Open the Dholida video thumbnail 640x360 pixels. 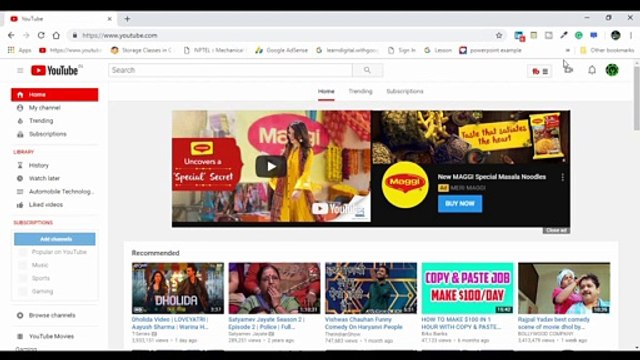click(178, 288)
